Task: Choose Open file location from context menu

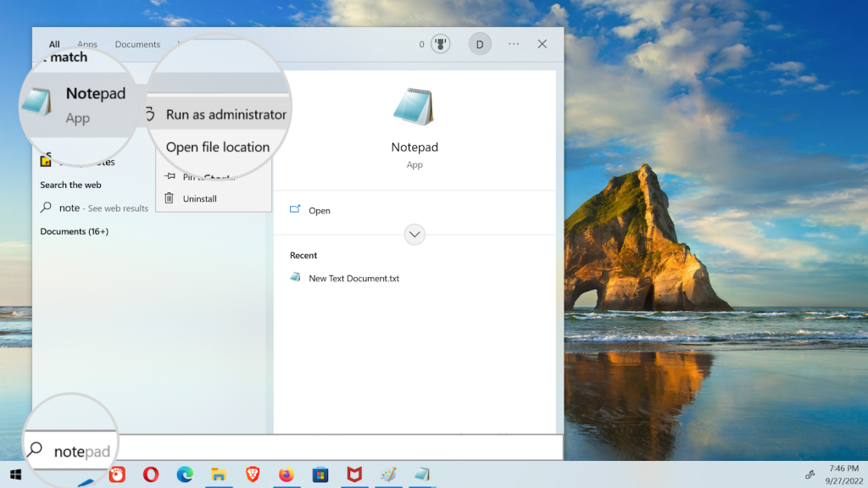Action: click(x=217, y=147)
